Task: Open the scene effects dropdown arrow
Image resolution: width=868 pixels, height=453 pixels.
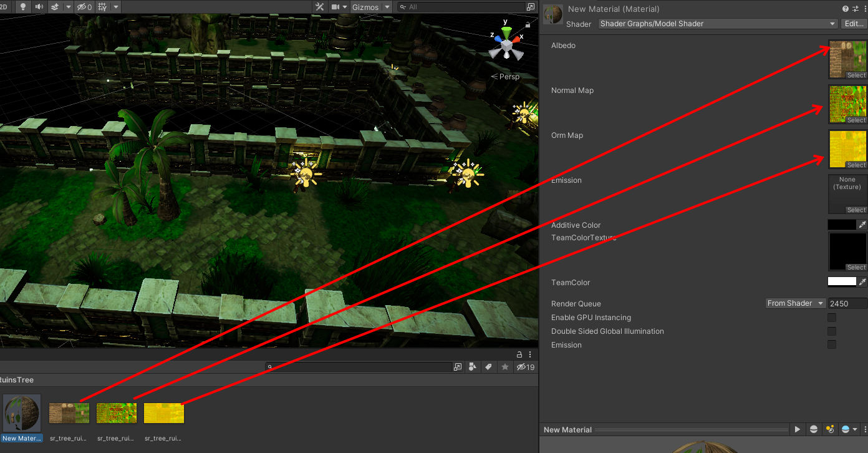Action: pos(68,7)
